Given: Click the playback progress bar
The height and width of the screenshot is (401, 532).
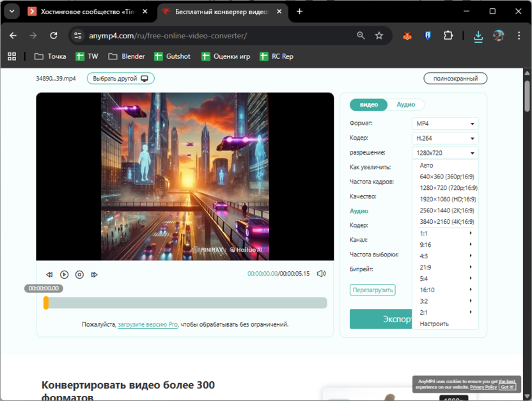Looking at the screenshot, I should 185,303.
